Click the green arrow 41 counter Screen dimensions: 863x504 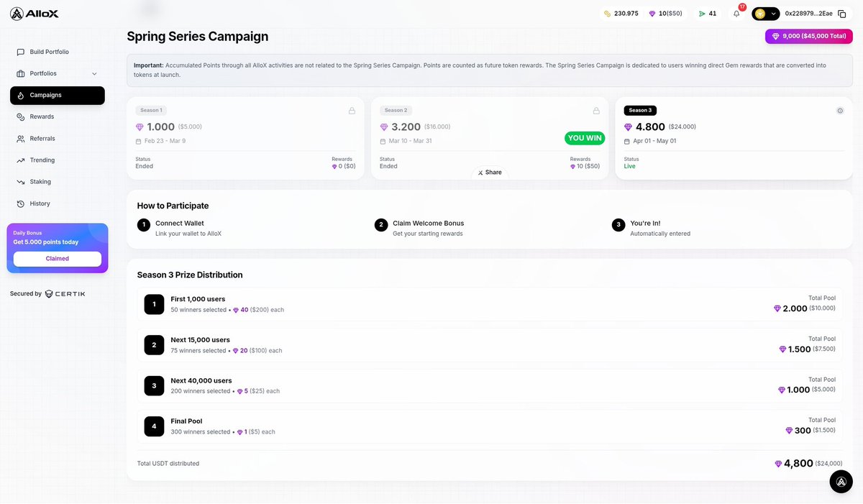(707, 14)
